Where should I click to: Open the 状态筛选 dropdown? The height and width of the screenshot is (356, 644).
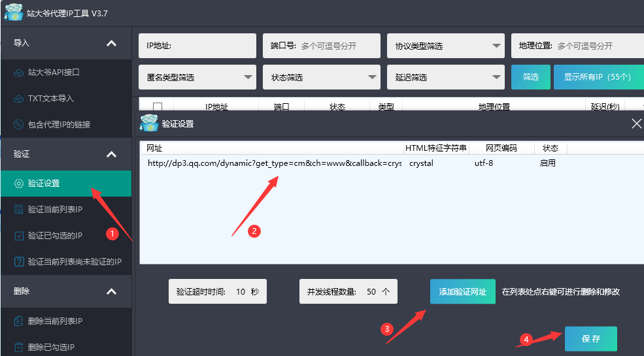click(322, 77)
